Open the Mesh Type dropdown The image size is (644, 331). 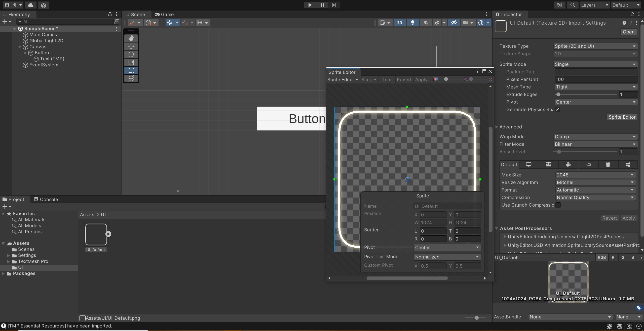point(596,87)
